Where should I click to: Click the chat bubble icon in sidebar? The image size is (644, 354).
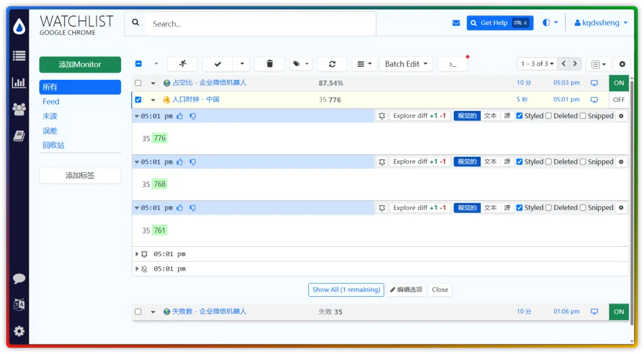[x=19, y=278]
